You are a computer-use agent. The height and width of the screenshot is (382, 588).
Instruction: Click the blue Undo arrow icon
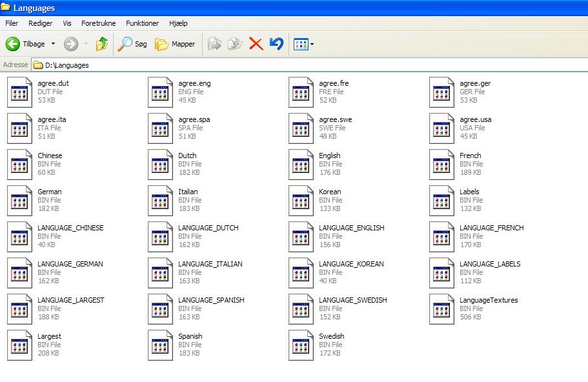tap(276, 44)
